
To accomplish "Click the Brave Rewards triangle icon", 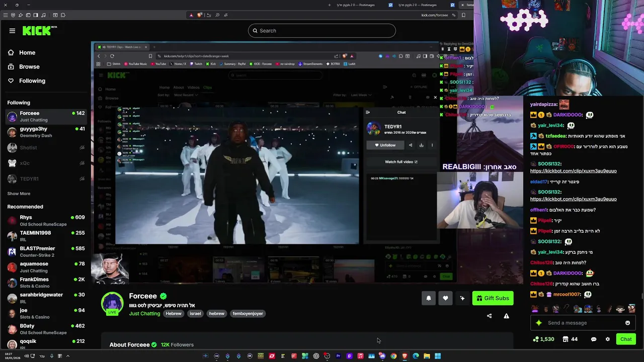I will pos(191,15).
